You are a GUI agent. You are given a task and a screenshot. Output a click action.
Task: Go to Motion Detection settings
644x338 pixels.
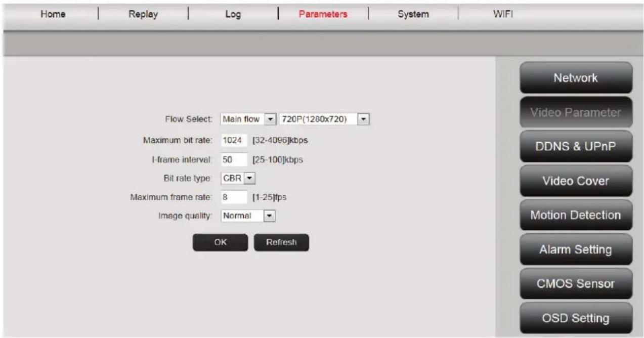coord(576,215)
